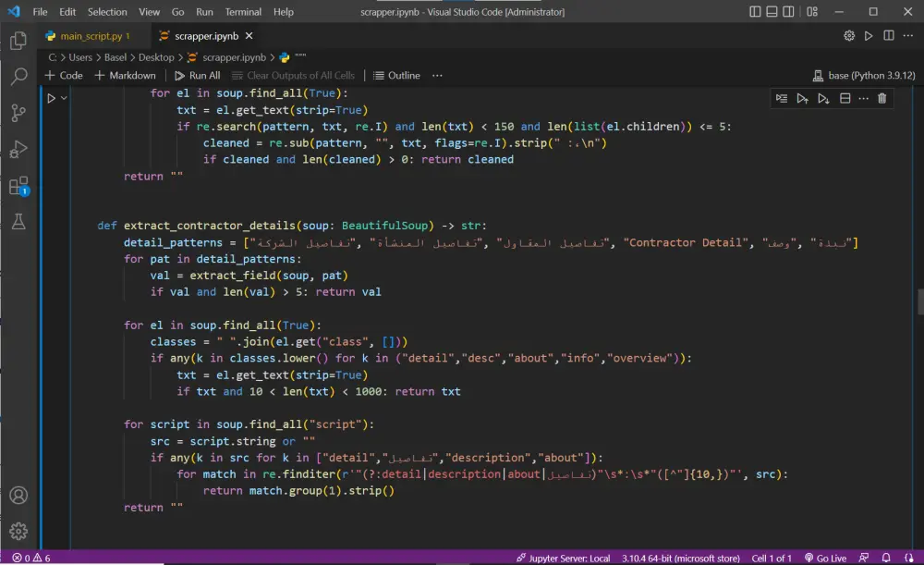Viewport: 924px width, 565px height.
Task: Open the Go menu
Action: click(177, 12)
